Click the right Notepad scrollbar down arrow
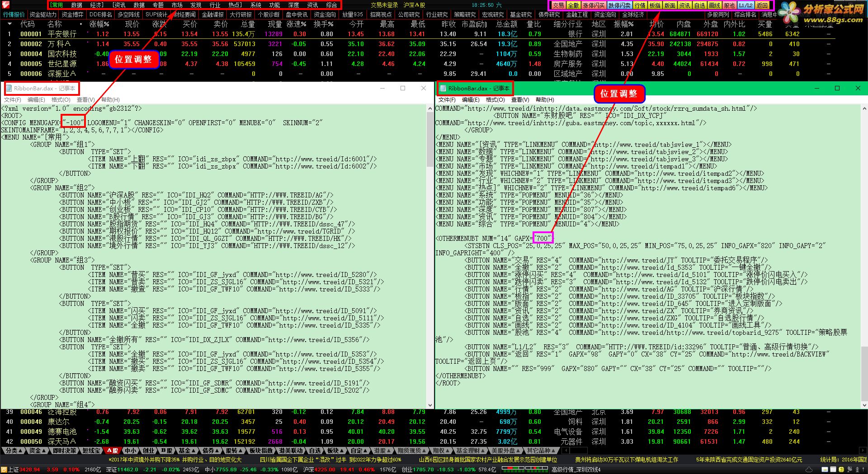868x474 pixels. pyautogui.click(x=864, y=405)
